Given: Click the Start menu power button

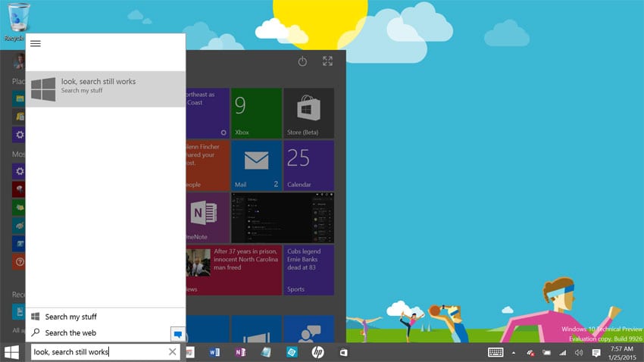Looking at the screenshot, I should [302, 61].
